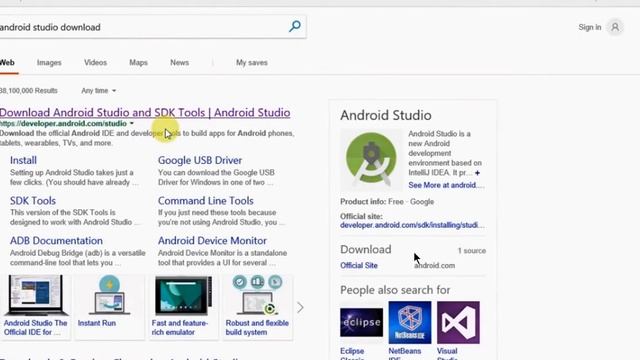The width and height of the screenshot is (640, 360).
Task: Expand description with the plus icon
Action: point(477,173)
